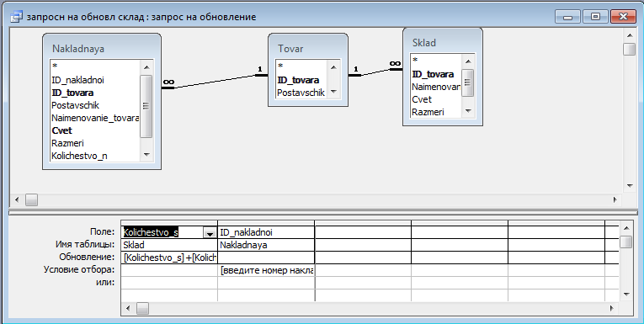Click Sklad cell in Имя таблицы row
Image resolution: width=644 pixels, height=324 pixels.
pyautogui.click(x=169, y=245)
